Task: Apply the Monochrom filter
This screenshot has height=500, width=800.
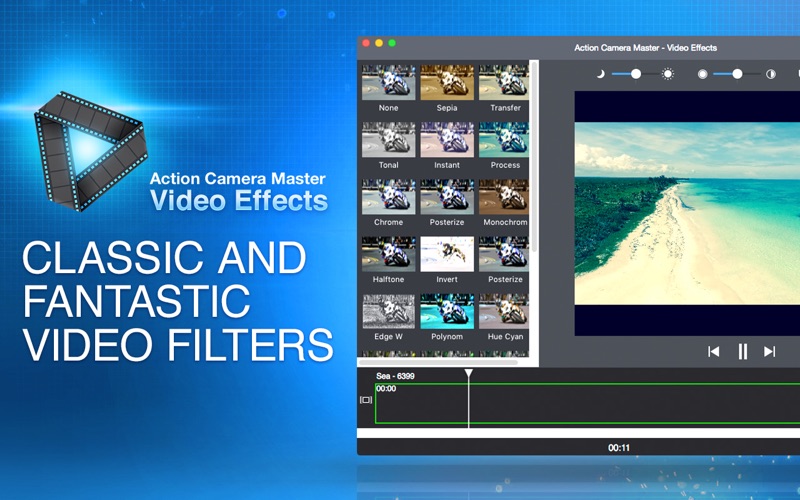Action: (504, 196)
